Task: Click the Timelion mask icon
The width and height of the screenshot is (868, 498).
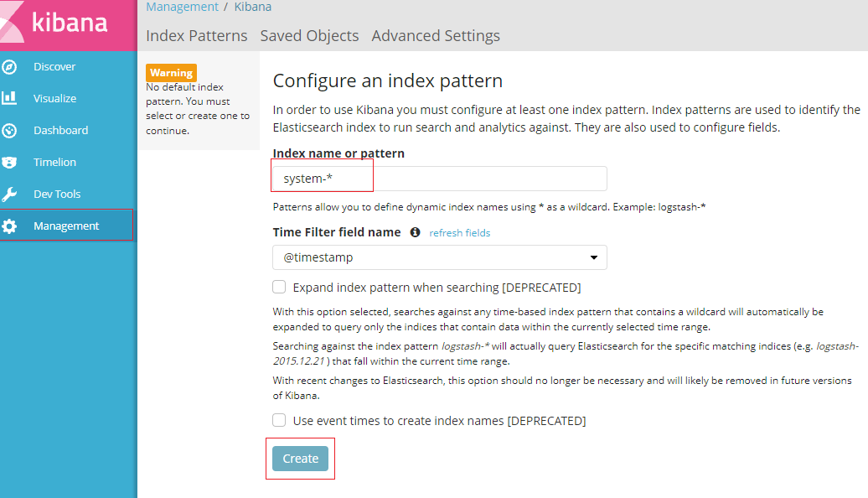Action: tap(10, 163)
